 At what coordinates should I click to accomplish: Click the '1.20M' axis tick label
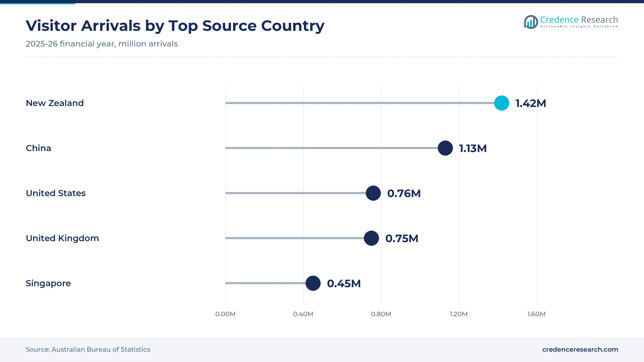(x=459, y=314)
